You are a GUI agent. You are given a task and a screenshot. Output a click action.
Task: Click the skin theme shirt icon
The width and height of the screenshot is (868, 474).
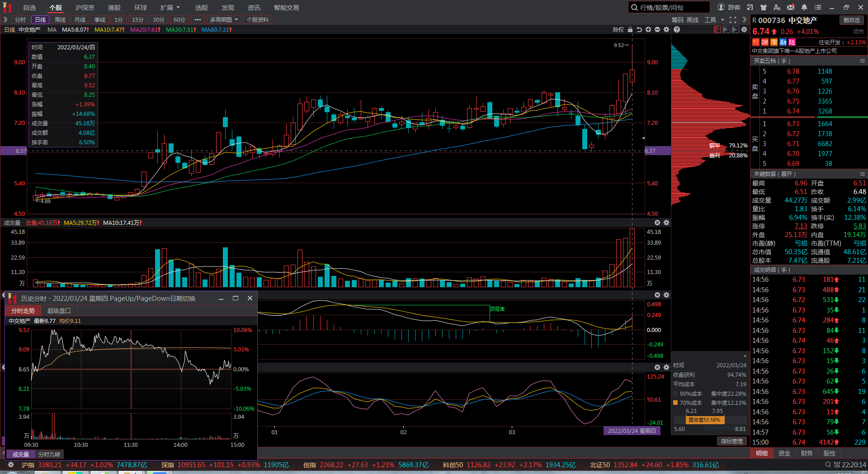764,7
